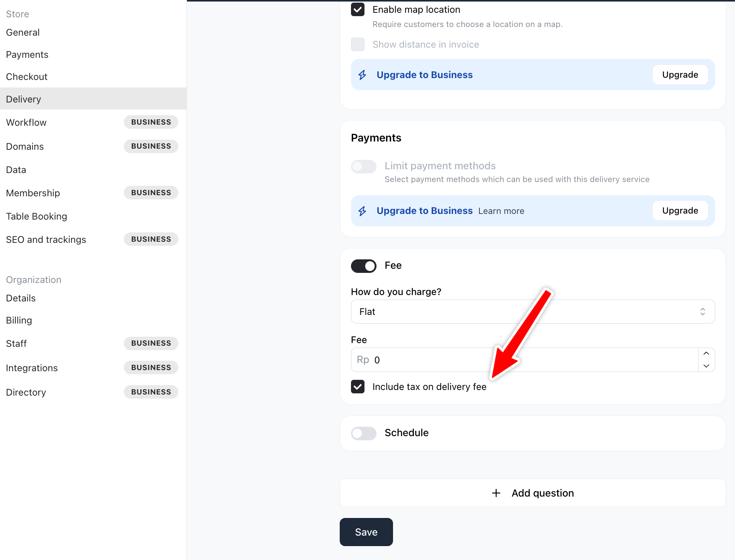Uncheck Enable map location checkbox
Image resolution: width=735 pixels, height=560 pixels.
click(358, 10)
